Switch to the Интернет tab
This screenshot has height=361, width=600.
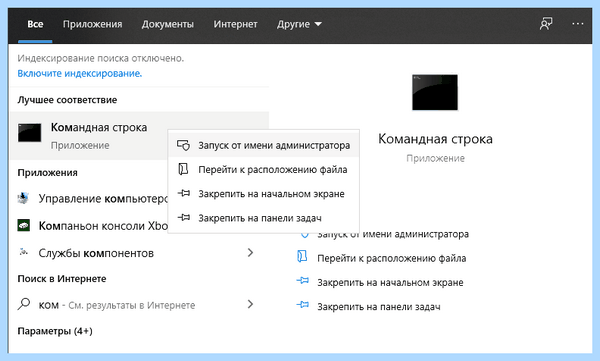tap(235, 24)
